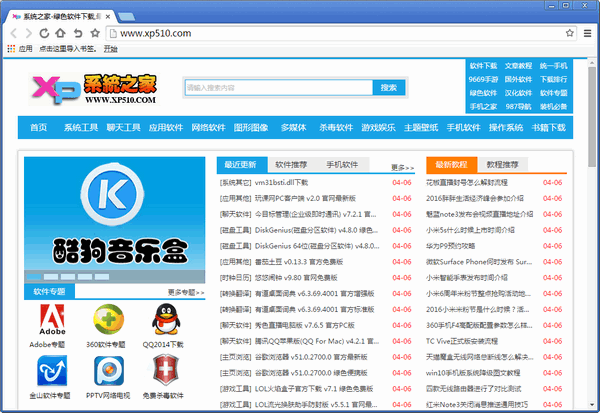
Task: Open the 网络软件 navigation item
Action: point(209,127)
